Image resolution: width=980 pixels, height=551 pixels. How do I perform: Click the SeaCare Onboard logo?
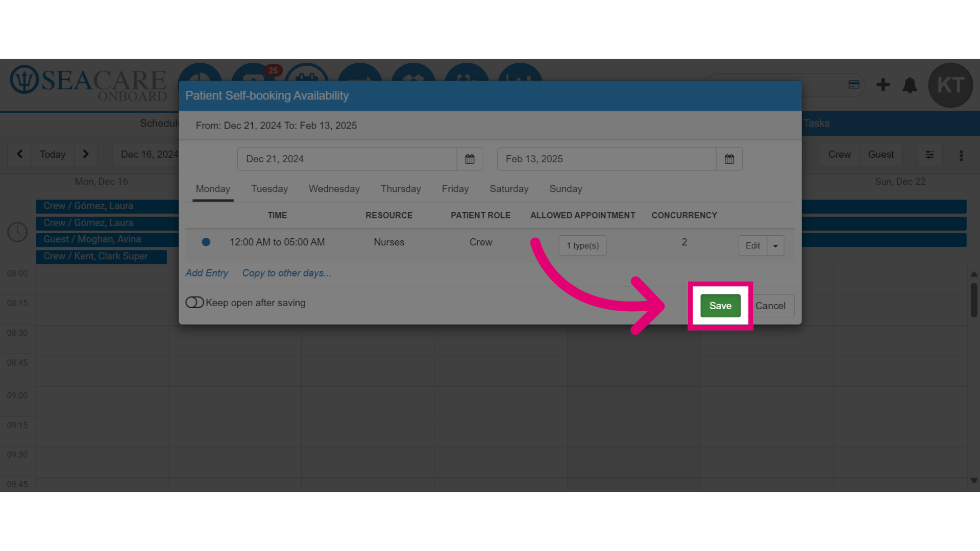point(88,84)
